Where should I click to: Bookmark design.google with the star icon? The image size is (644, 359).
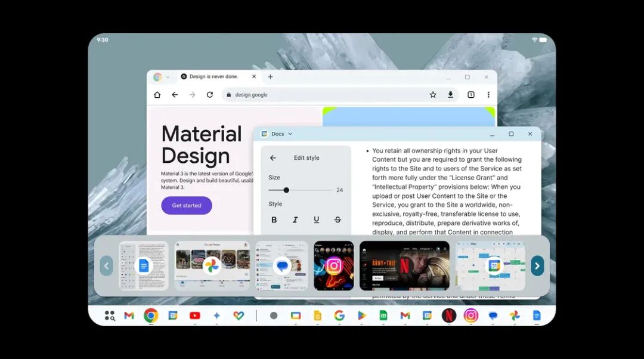(433, 95)
